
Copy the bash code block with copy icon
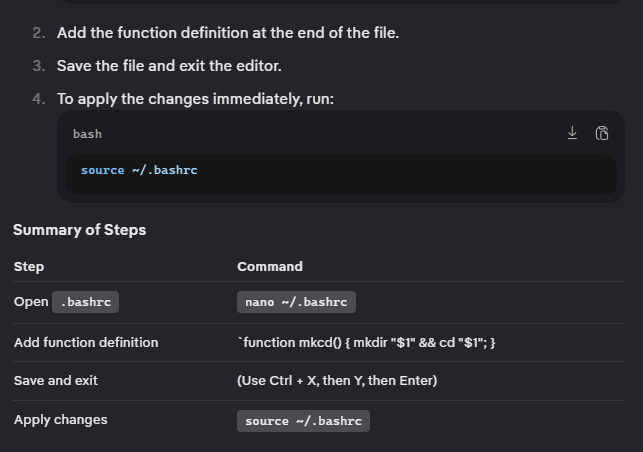(x=602, y=133)
